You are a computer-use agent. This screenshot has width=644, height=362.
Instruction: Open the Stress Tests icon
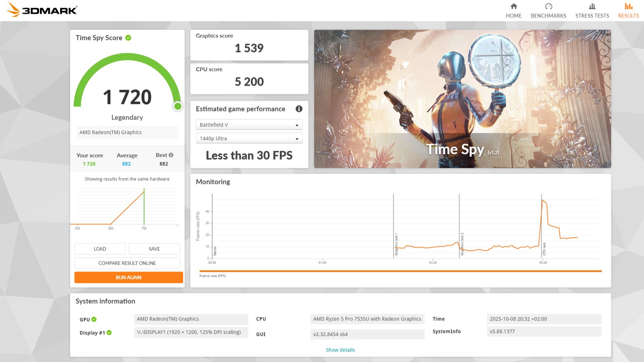pos(592,6)
